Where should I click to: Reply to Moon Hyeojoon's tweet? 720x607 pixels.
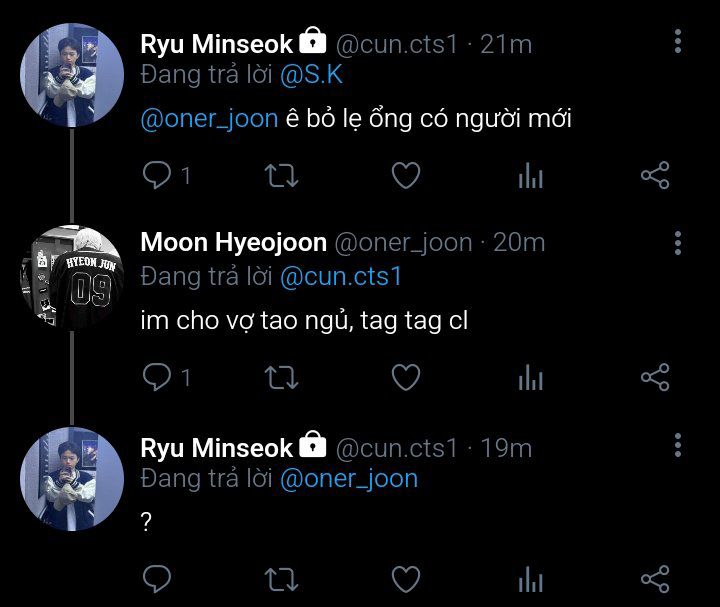[x=158, y=377]
